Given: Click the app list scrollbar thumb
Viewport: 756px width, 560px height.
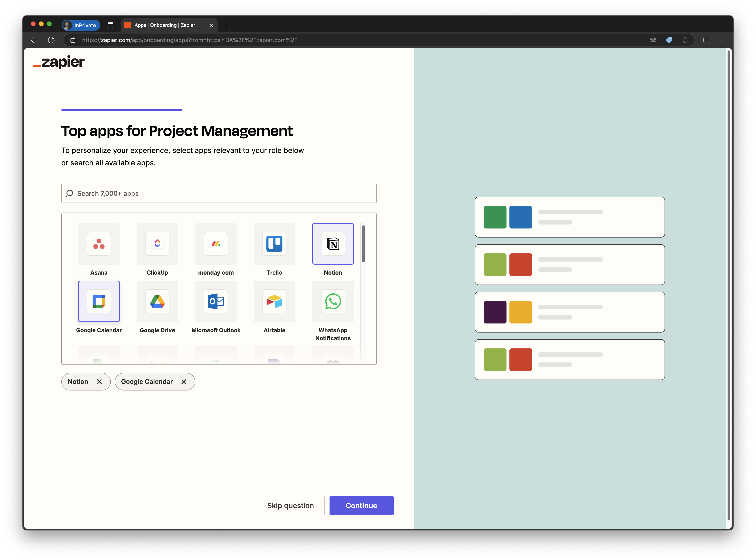Looking at the screenshot, I should tap(363, 244).
